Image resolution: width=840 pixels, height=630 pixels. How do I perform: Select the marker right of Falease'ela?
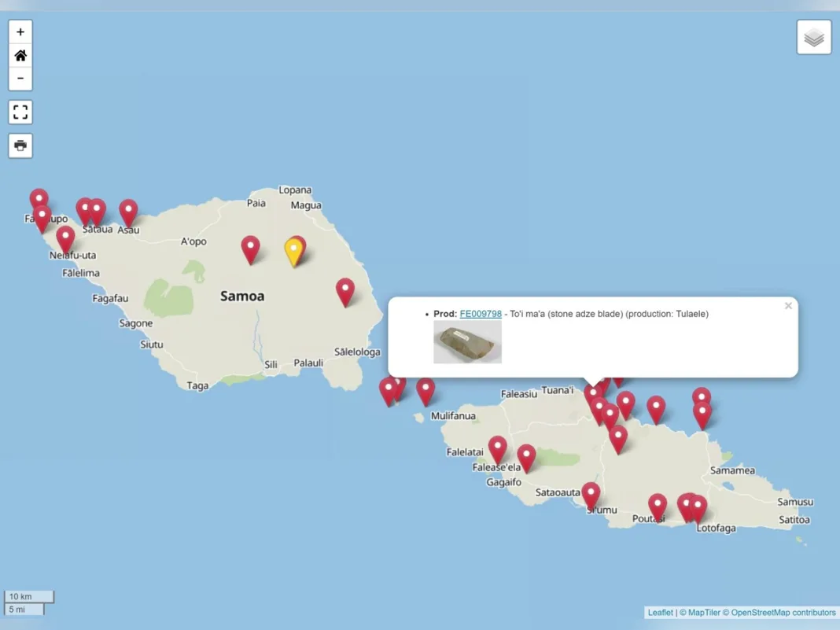pos(526,458)
